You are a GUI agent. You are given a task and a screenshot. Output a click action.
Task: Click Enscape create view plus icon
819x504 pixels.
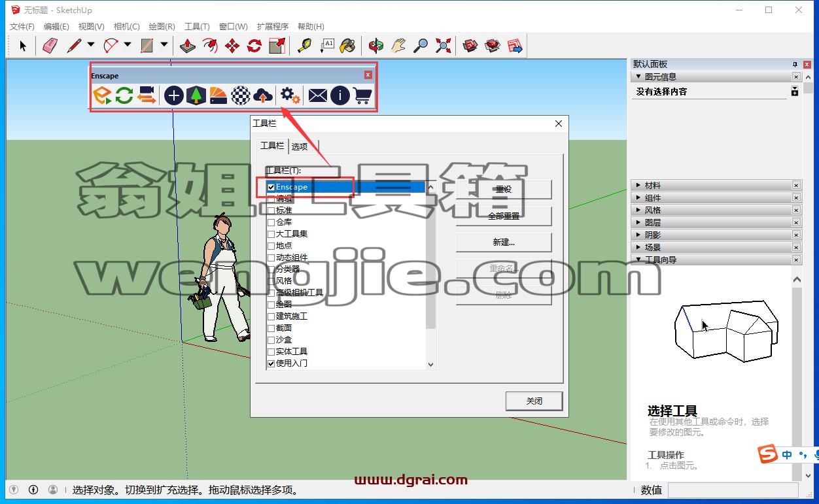point(173,96)
